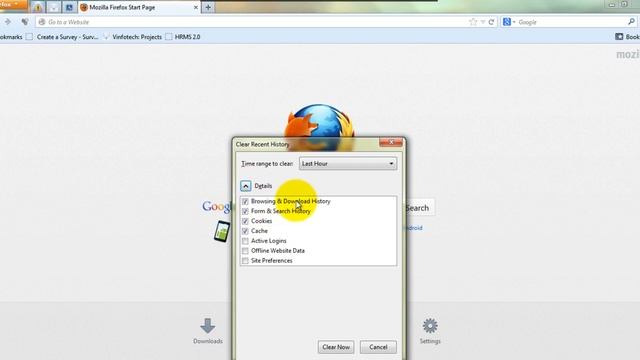Open the Time range to clear dropdown
Image resolution: width=640 pixels, height=360 pixels.
click(x=348, y=164)
